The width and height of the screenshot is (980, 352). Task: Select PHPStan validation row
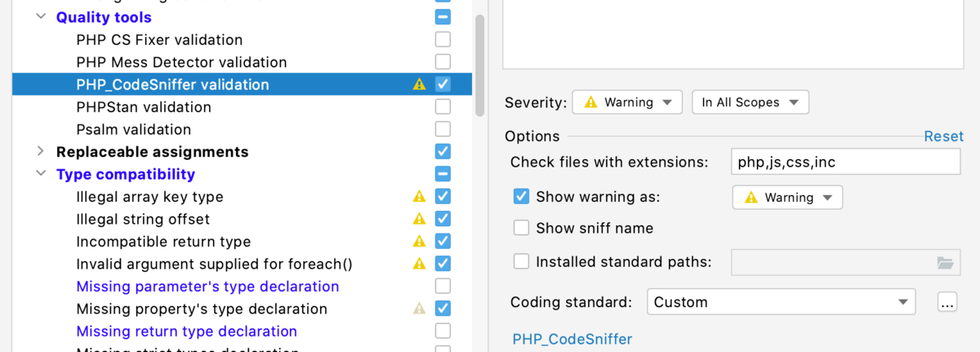point(144,107)
